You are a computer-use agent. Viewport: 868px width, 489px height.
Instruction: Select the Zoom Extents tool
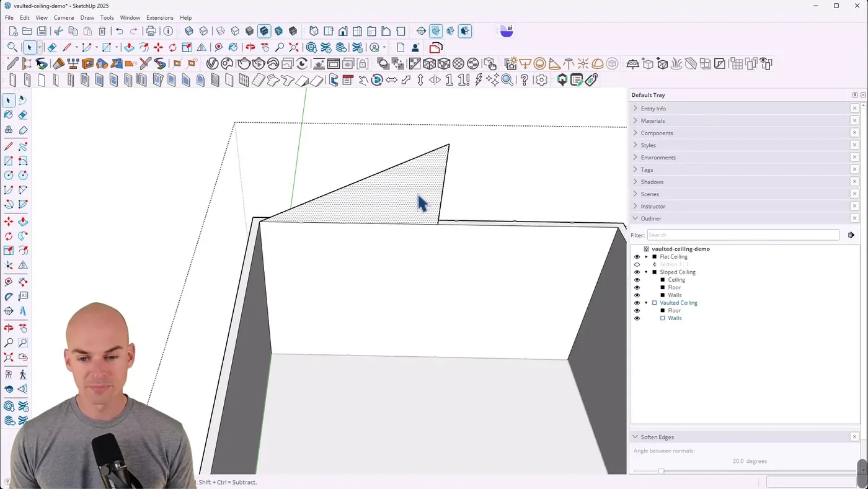click(294, 47)
